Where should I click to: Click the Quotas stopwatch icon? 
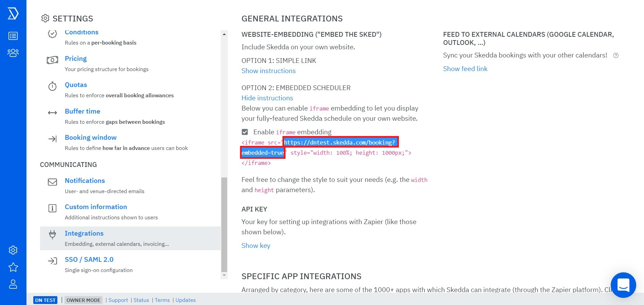[52, 86]
